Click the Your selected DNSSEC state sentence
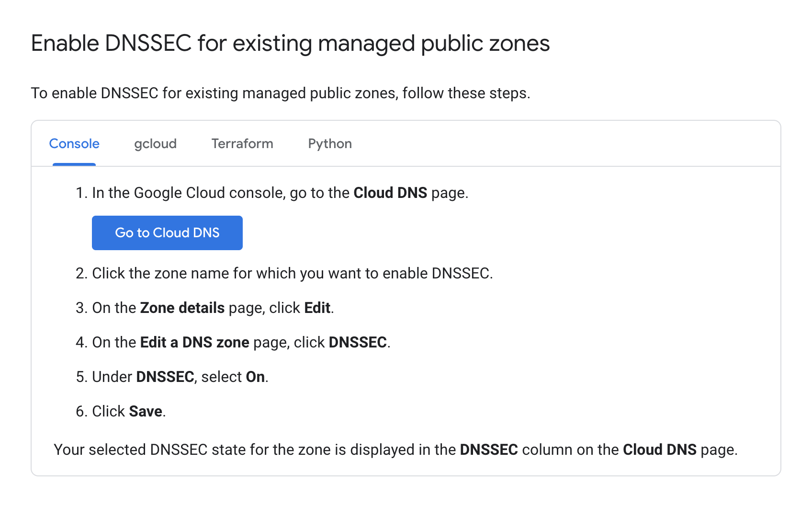The height and width of the screenshot is (508, 812). [x=254, y=450]
